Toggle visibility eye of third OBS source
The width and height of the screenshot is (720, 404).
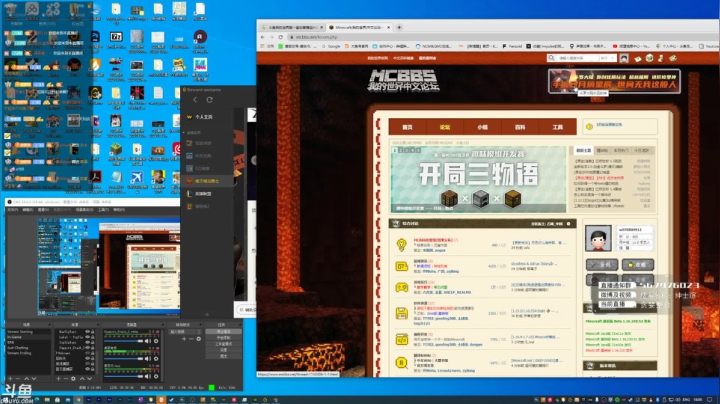coord(88,342)
